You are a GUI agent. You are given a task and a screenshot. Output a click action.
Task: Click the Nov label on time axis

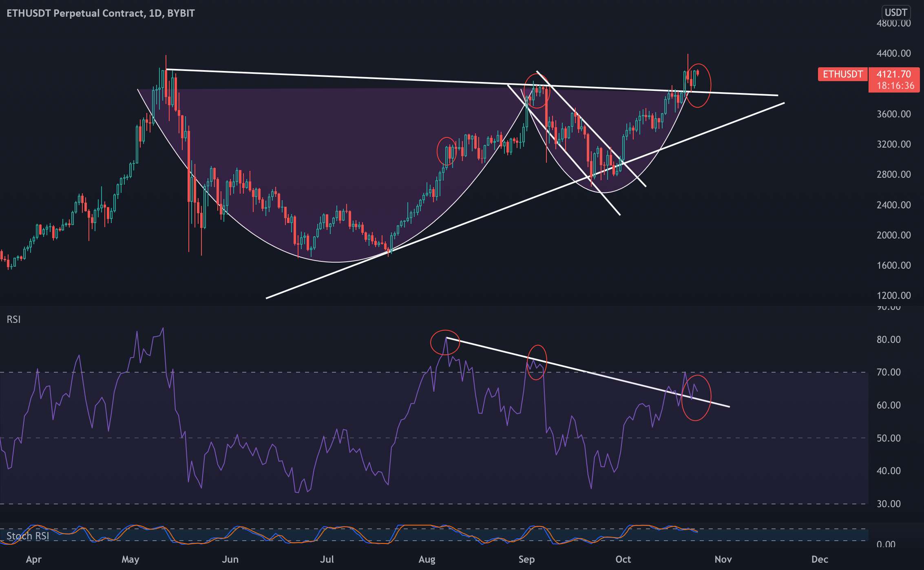723,559
